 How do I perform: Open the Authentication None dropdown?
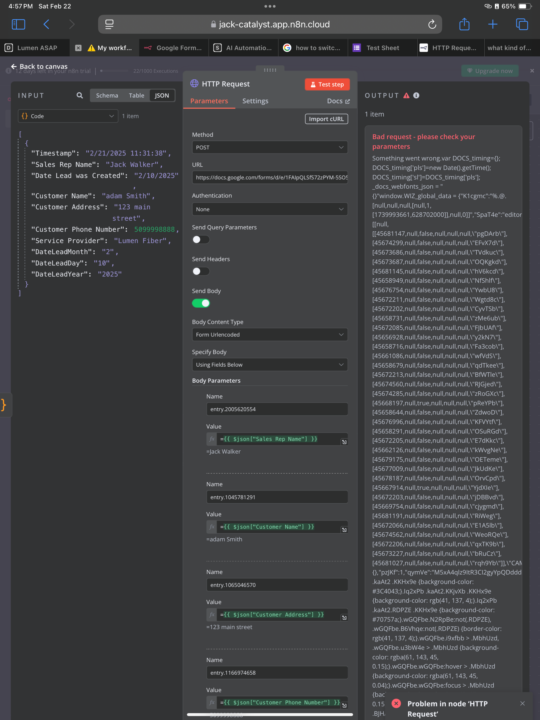(270, 209)
